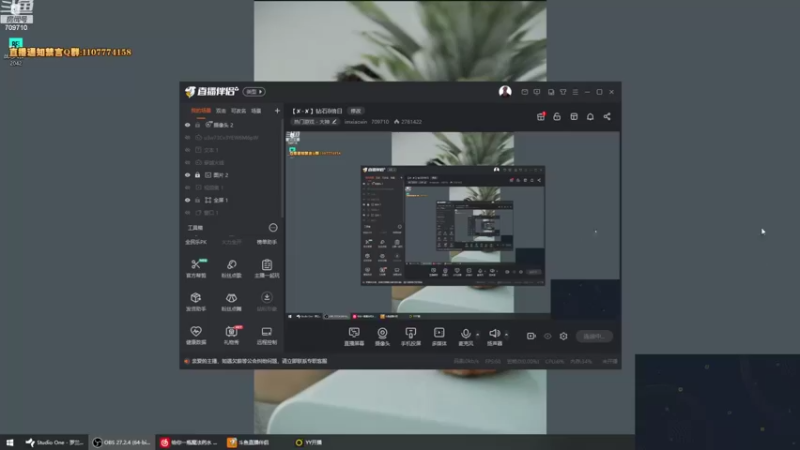Click the greyed download circle tool
The image size is (800, 450).
(267, 301)
